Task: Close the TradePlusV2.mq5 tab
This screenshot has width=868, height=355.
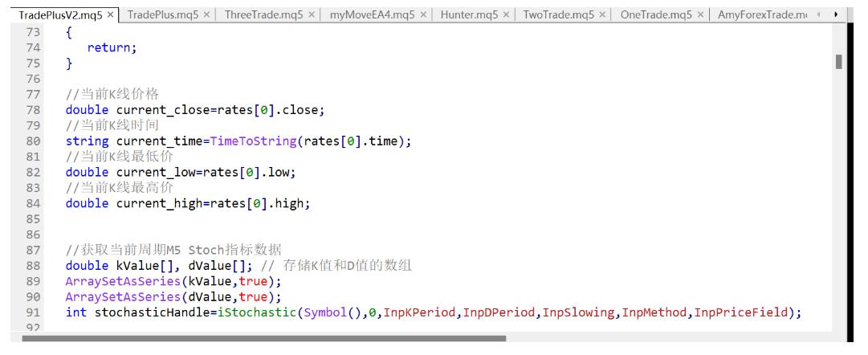Action: pos(111,15)
